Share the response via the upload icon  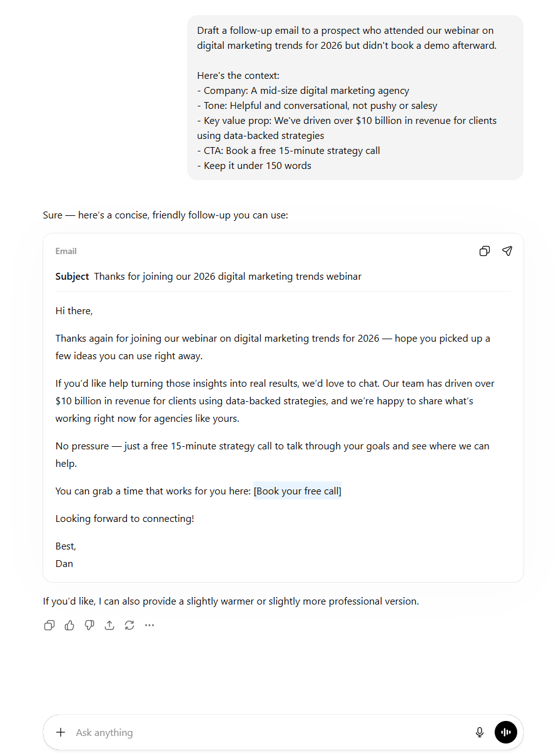[x=109, y=625]
